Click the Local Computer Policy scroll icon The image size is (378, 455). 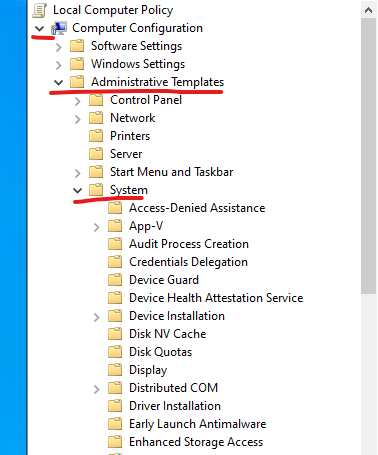coord(40,10)
